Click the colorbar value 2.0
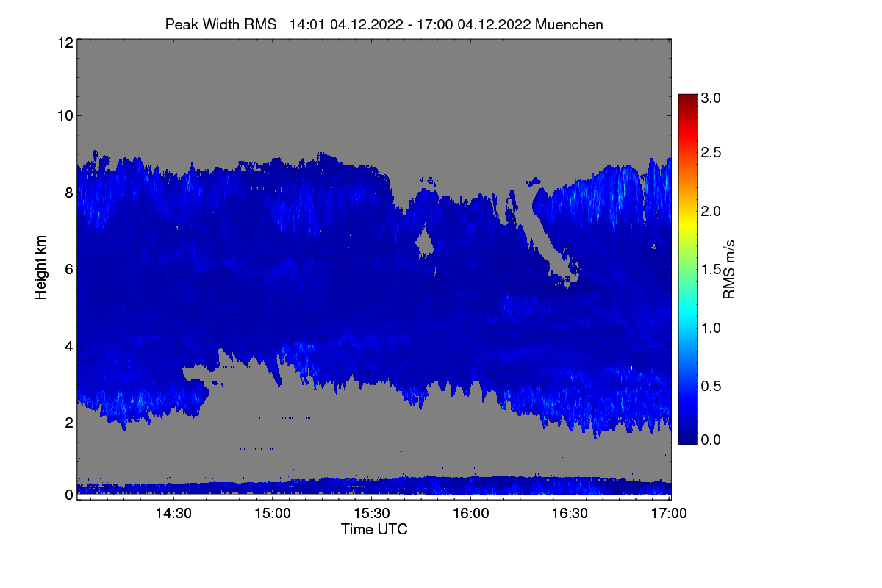Image resolution: width=882 pixels, height=588 pixels. point(710,212)
